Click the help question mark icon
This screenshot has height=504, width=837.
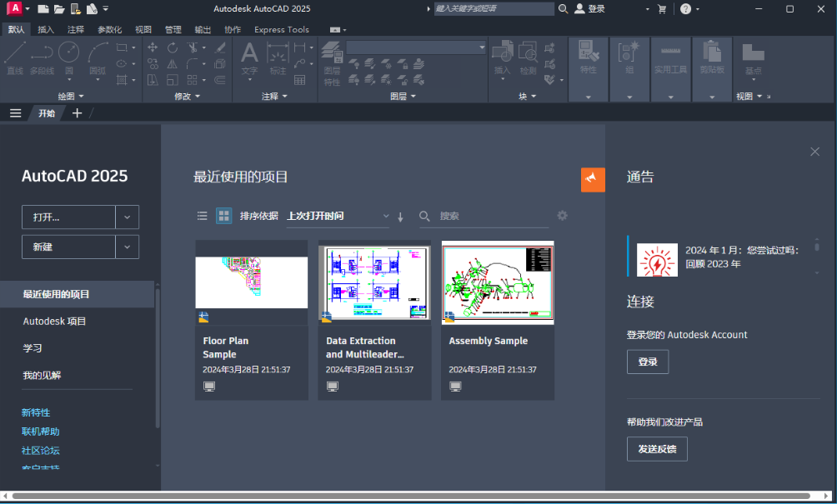click(686, 8)
